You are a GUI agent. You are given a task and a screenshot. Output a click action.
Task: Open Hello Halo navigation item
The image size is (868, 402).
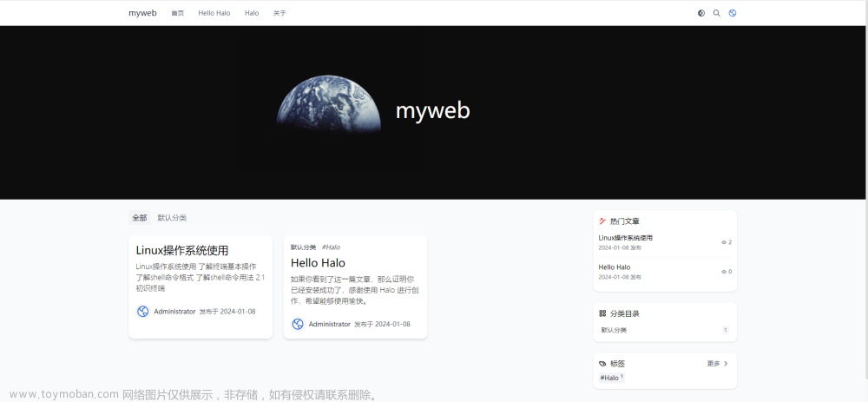[214, 13]
